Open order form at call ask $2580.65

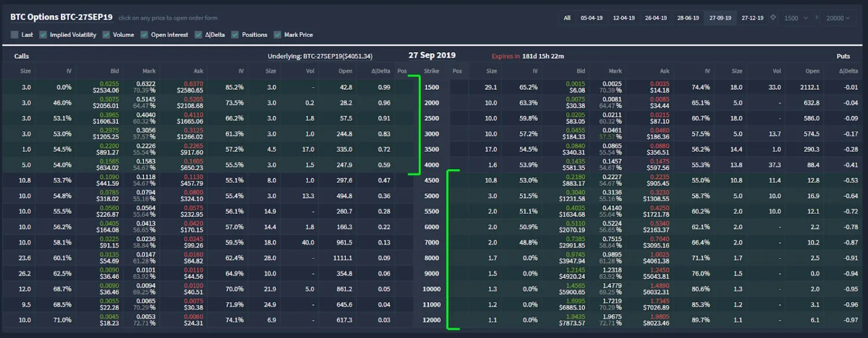pyautogui.click(x=190, y=90)
